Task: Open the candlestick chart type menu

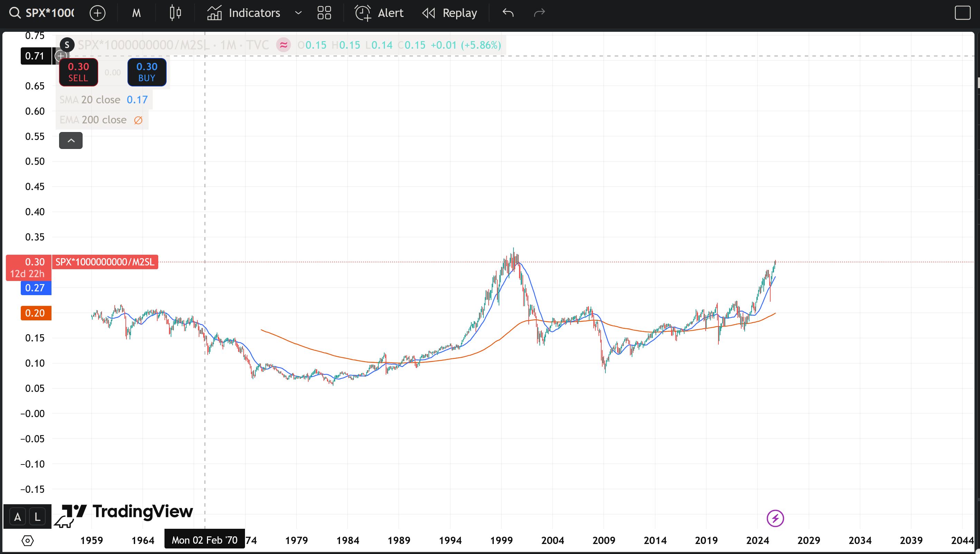Action: pyautogui.click(x=175, y=13)
